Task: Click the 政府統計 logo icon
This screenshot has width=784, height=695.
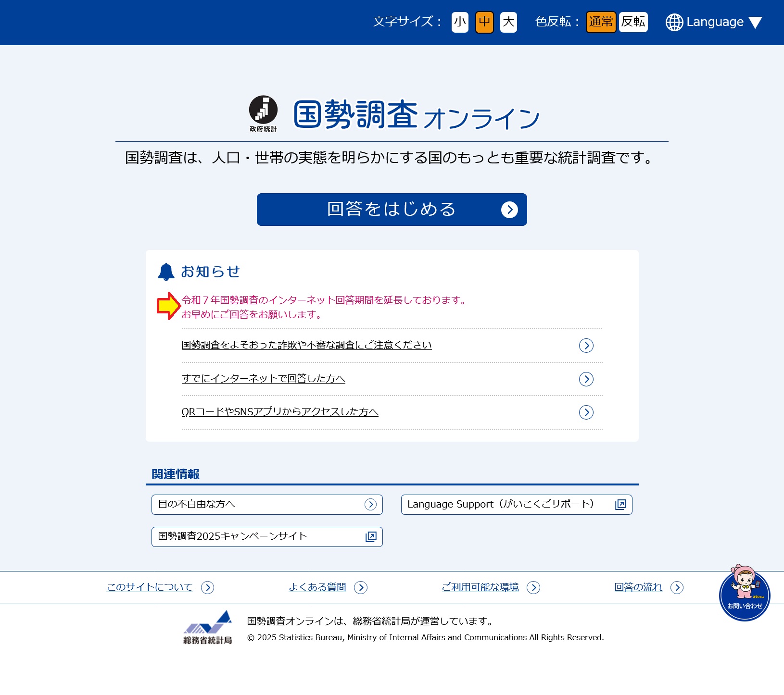Action: click(263, 113)
